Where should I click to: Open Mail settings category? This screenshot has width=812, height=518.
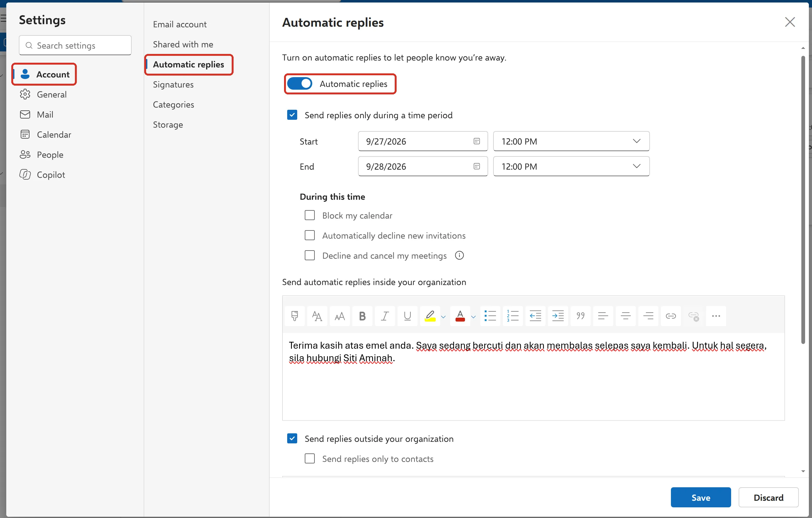click(45, 115)
